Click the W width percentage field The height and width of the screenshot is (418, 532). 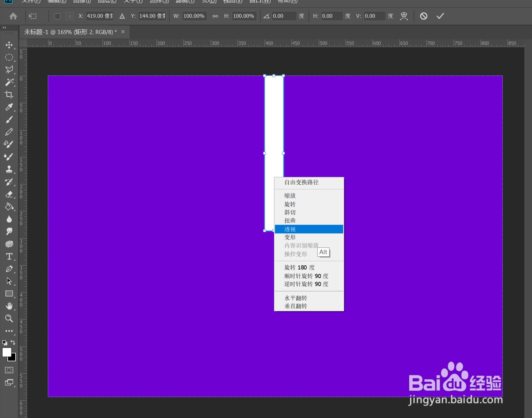[195, 16]
